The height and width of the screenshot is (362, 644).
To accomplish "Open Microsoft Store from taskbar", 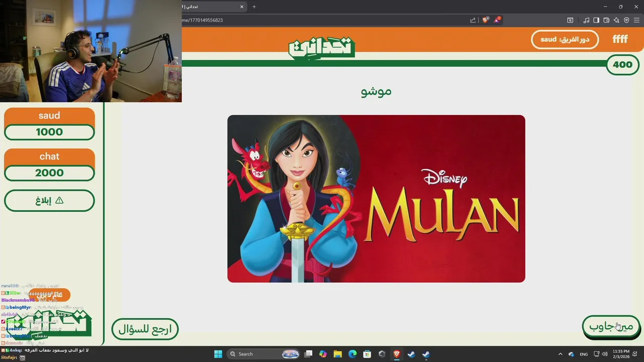I will pos(367,354).
